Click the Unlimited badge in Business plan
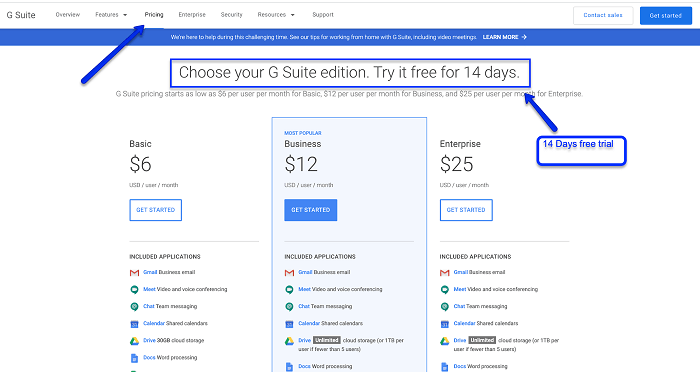The image size is (700, 372). click(327, 340)
